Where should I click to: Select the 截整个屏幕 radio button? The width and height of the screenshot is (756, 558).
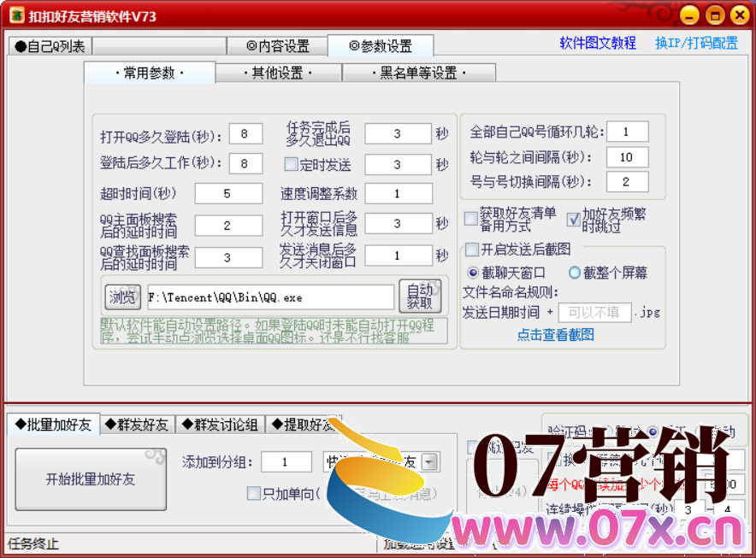point(575,273)
